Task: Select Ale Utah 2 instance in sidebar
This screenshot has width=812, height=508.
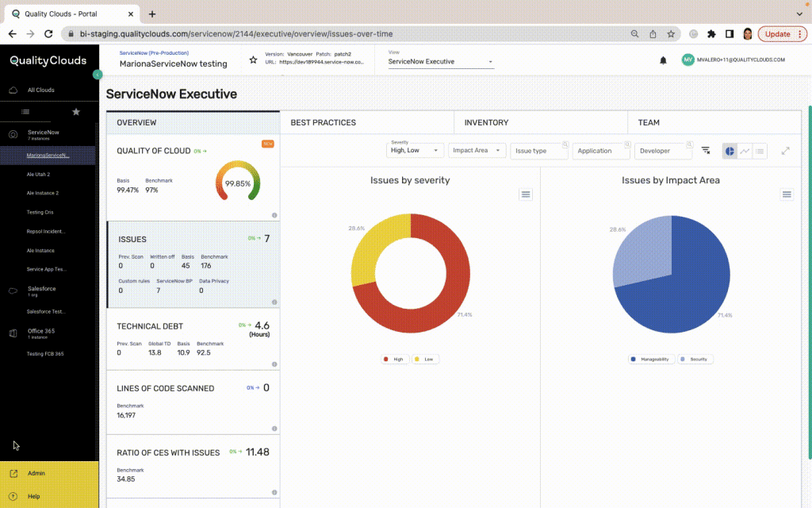Action: pyautogui.click(x=38, y=174)
